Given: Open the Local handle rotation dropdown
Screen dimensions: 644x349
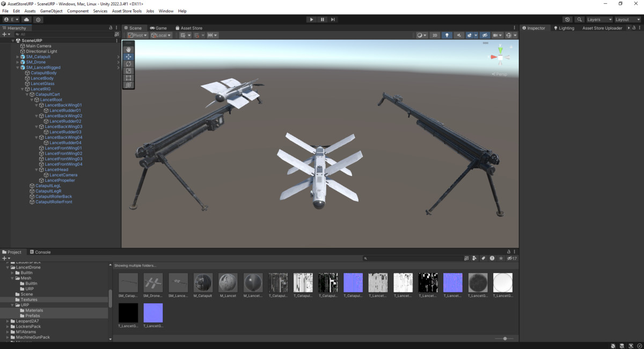Looking at the screenshot, I should click(x=162, y=35).
